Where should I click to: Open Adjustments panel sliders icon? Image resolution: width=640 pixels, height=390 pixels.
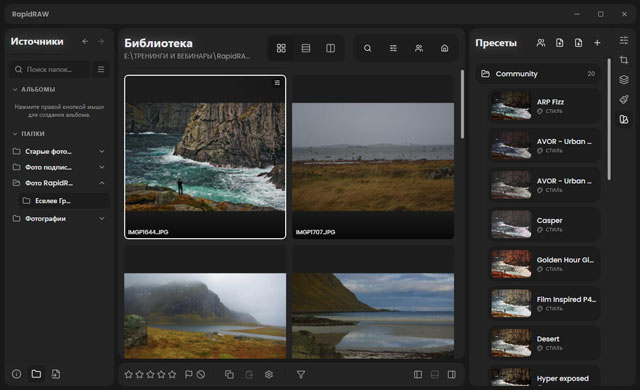tap(624, 40)
